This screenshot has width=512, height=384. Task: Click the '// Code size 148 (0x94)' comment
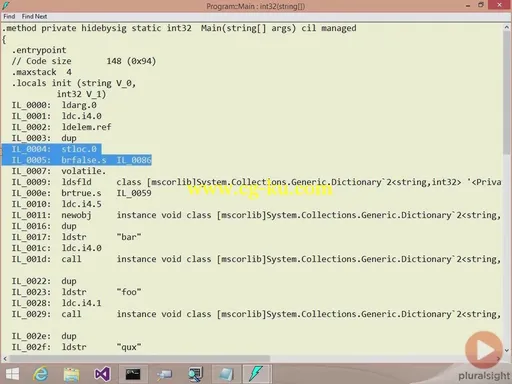coord(84,61)
